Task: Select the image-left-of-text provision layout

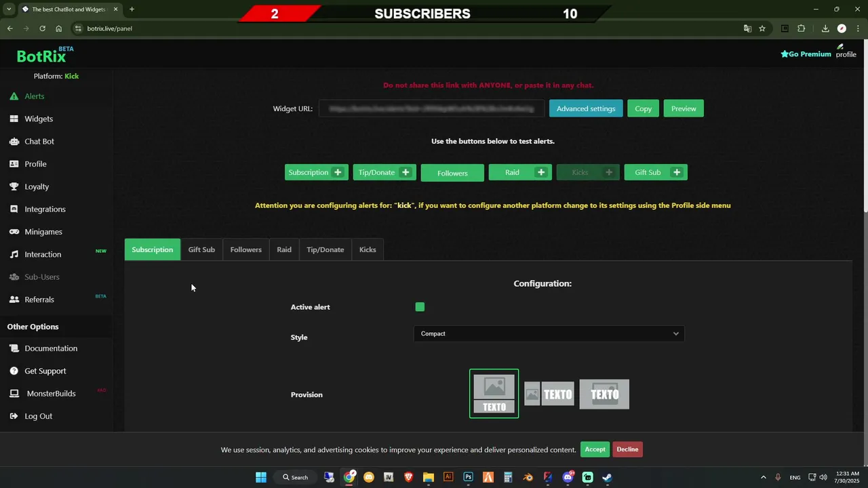Action: pos(549,394)
